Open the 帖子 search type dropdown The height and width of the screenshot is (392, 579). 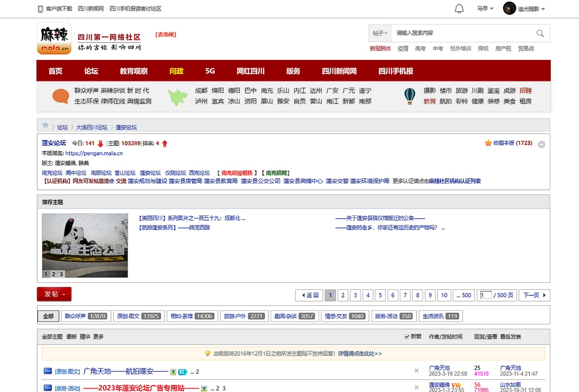click(x=380, y=33)
